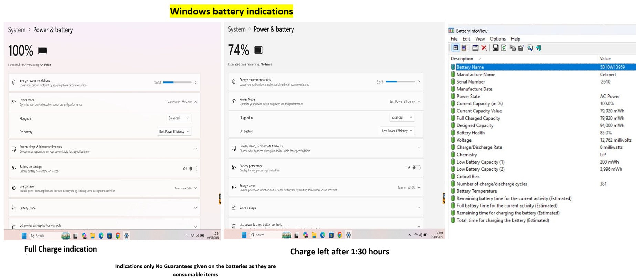
Task: Click the Exit door icon in BatteryInfoView toolbar
Action: (x=539, y=48)
